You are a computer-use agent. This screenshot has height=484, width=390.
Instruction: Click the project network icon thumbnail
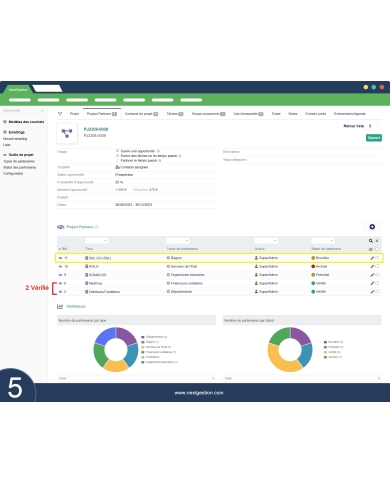(x=67, y=133)
